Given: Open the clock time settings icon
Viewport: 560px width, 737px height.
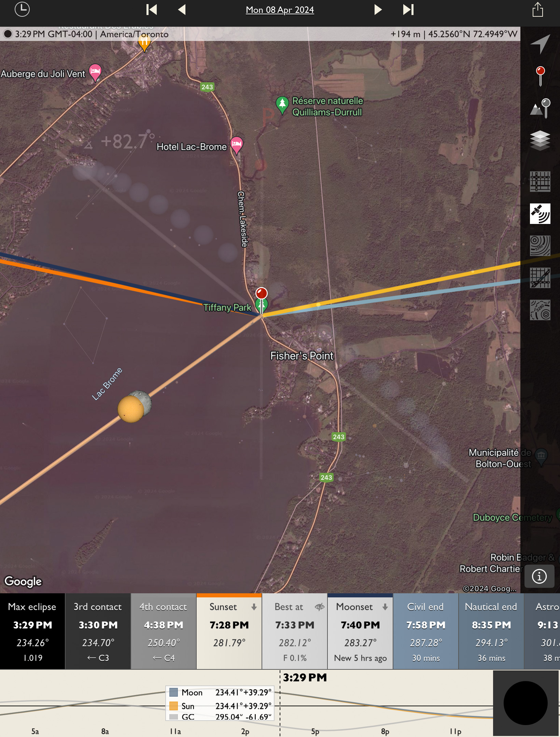Looking at the screenshot, I should tap(22, 10).
